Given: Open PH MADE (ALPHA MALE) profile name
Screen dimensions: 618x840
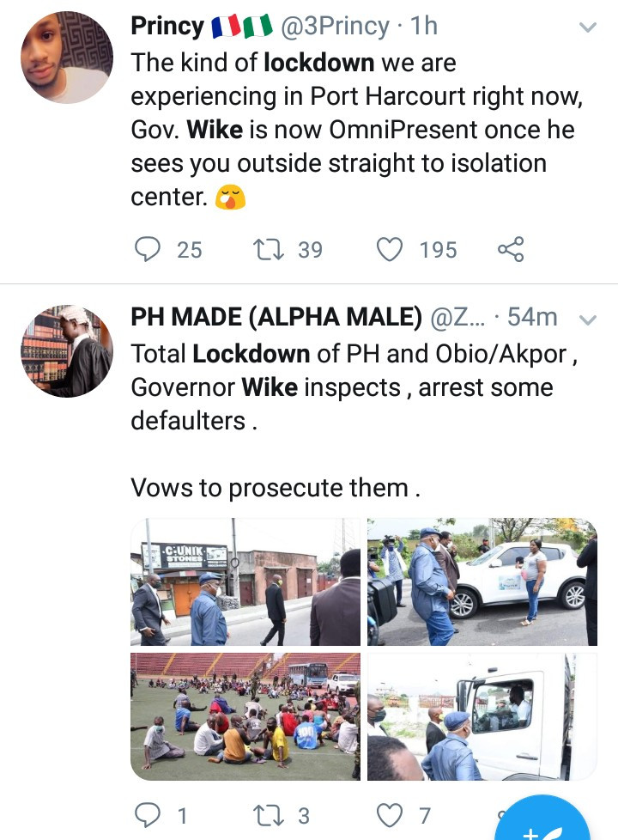Looking at the screenshot, I should [x=276, y=318].
